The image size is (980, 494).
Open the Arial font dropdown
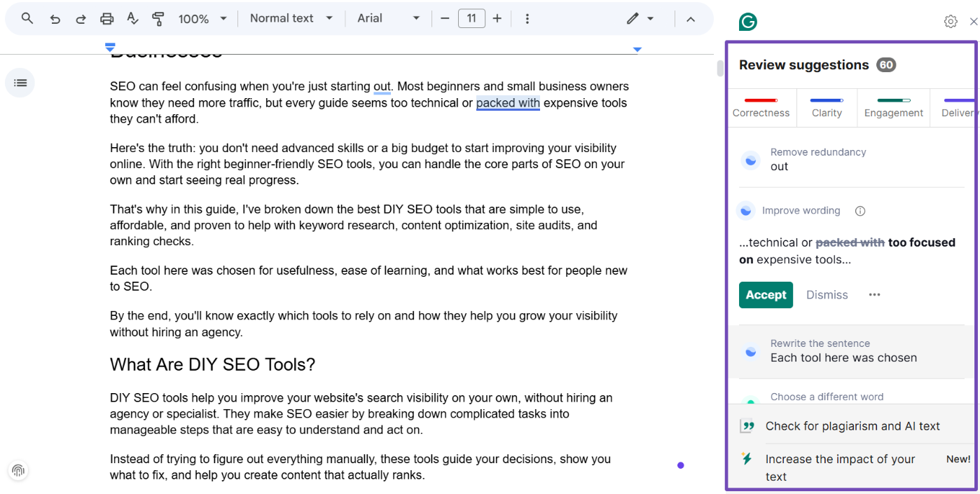click(x=388, y=19)
